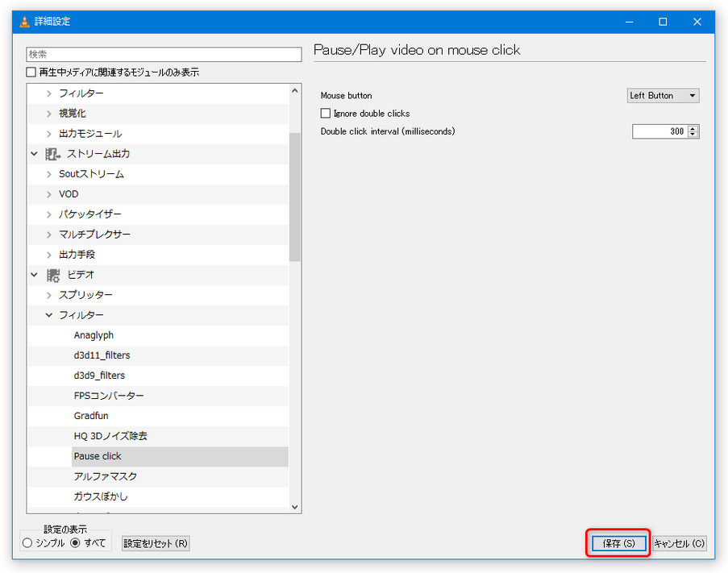Collapse the ストリーム出力 tree section
Image resolution: width=728 pixels, height=573 pixels.
(x=34, y=154)
